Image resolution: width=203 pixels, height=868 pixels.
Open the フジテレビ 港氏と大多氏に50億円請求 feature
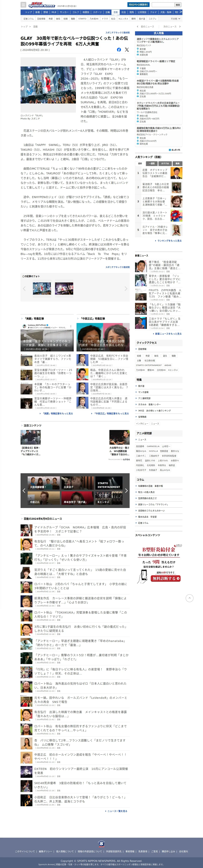click(x=103, y=337)
